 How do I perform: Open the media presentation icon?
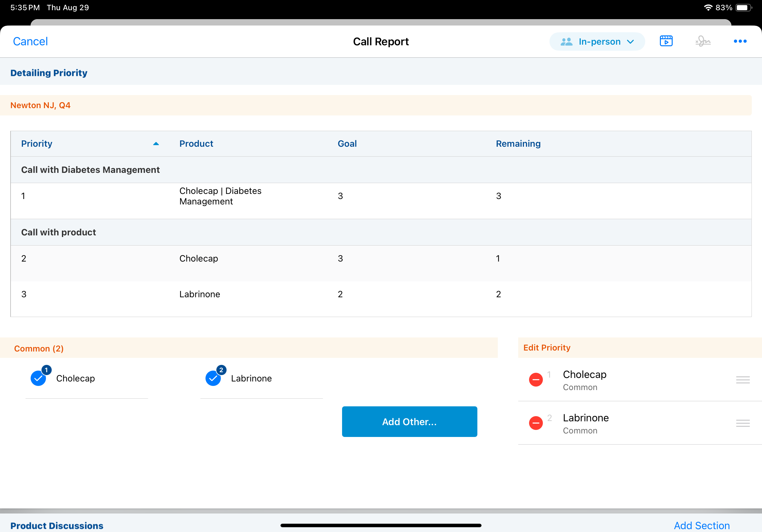(x=666, y=41)
